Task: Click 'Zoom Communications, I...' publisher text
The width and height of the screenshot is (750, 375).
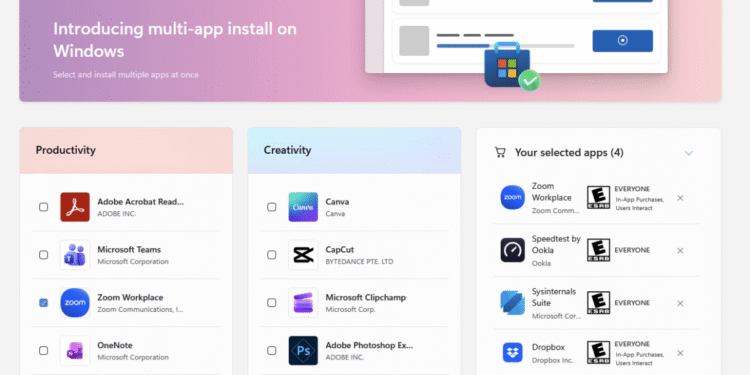Action: [x=140, y=309]
